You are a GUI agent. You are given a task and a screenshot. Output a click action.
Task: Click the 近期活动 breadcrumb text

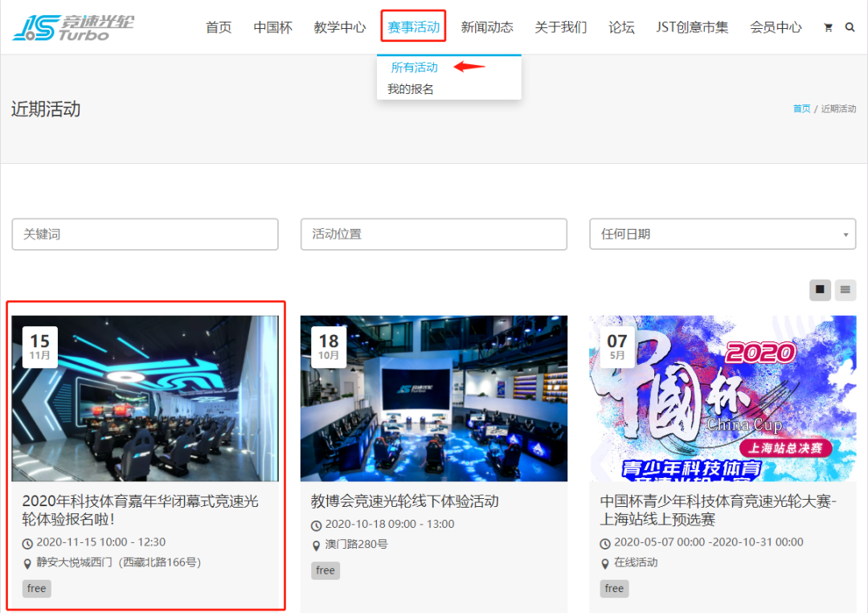click(838, 108)
